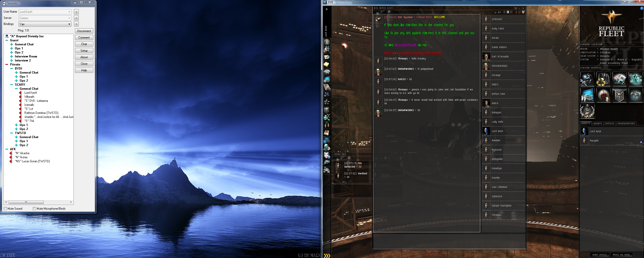
Task: Select "N" Akasha in the AFK channel
Action: 22,153
